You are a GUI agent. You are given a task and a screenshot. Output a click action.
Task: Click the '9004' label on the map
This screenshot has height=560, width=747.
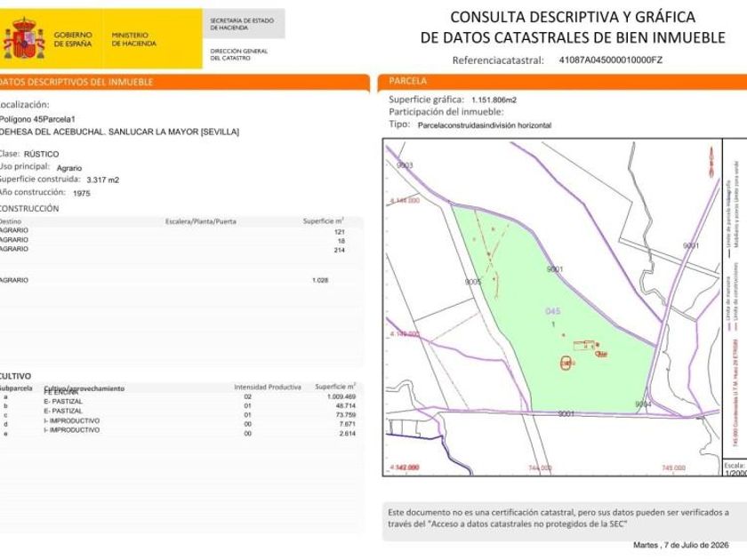[x=643, y=404]
